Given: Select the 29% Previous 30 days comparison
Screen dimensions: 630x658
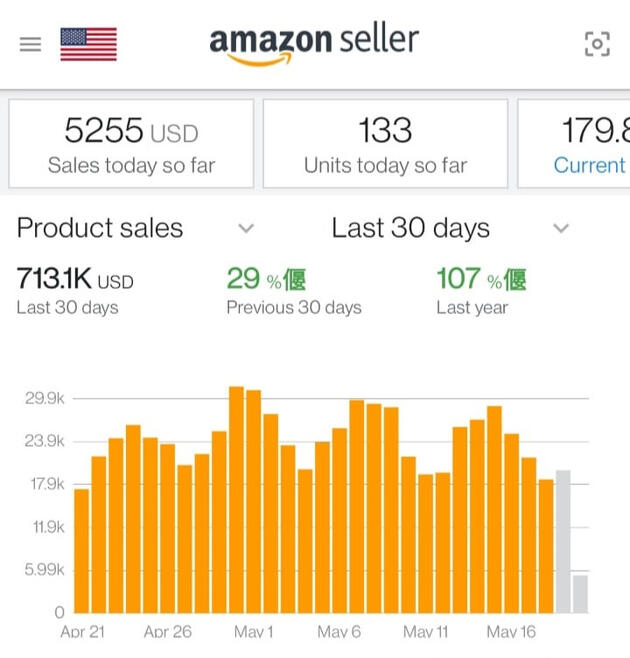Looking at the screenshot, I should 292,291.
